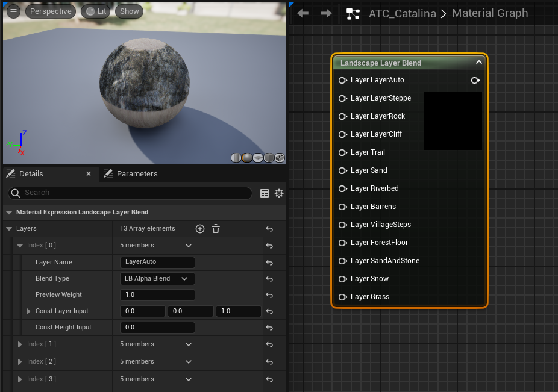Image resolution: width=558 pixels, height=392 pixels.
Task: Expand the Index [ 1 ] array entry
Action: (20, 344)
